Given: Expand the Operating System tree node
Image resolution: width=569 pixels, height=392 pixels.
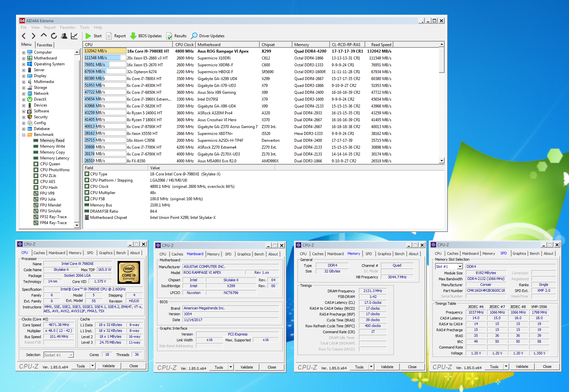Looking at the screenshot, I should pyautogui.click(x=24, y=64).
